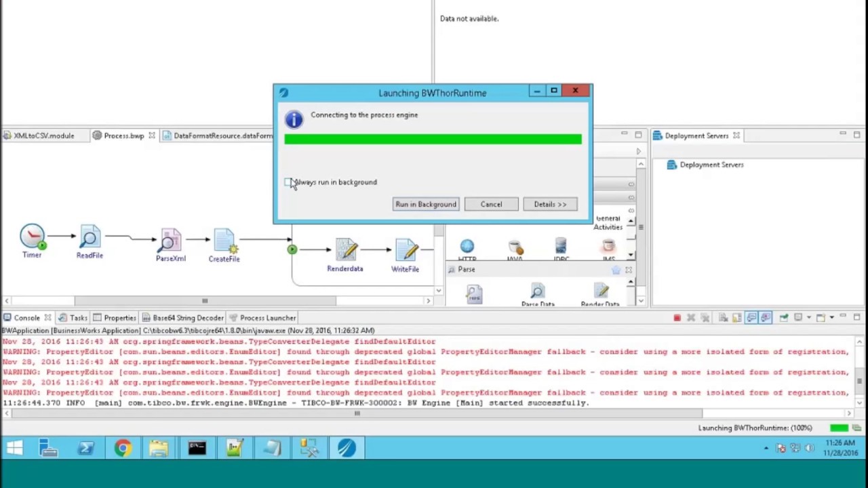Close the Process.bwp editor tab
The height and width of the screenshot is (488, 868).
(x=152, y=136)
